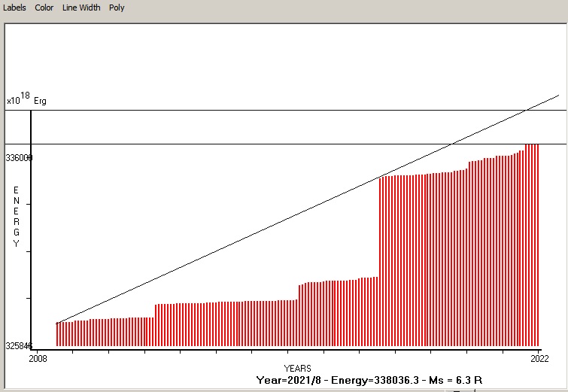Click the top end of the diagonal trend line
568x392 pixels.
pyautogui.click(x=558, y=96)
